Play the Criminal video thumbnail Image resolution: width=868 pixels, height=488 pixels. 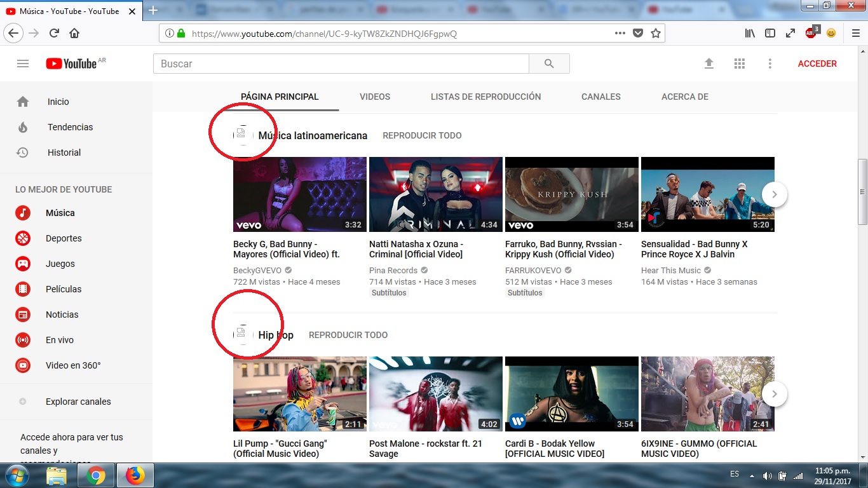(x=436, y=194)
